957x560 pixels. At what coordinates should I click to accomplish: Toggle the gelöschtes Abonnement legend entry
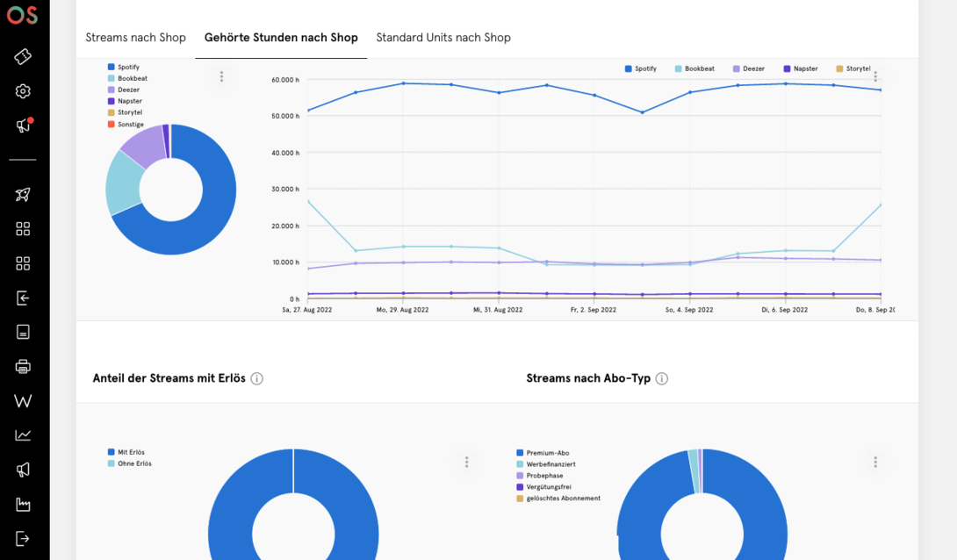click(558, 499)
